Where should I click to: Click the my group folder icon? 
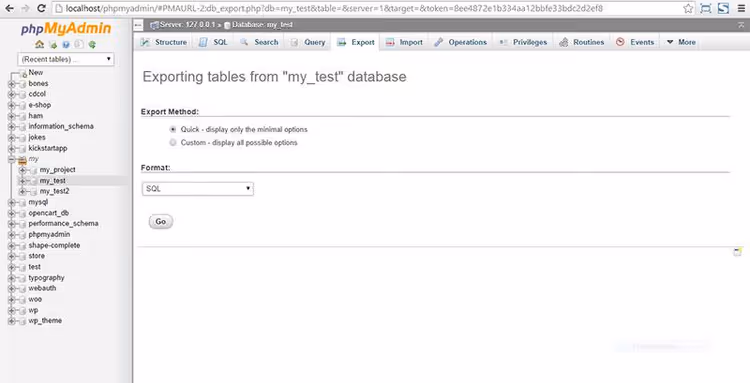point(22,160)
